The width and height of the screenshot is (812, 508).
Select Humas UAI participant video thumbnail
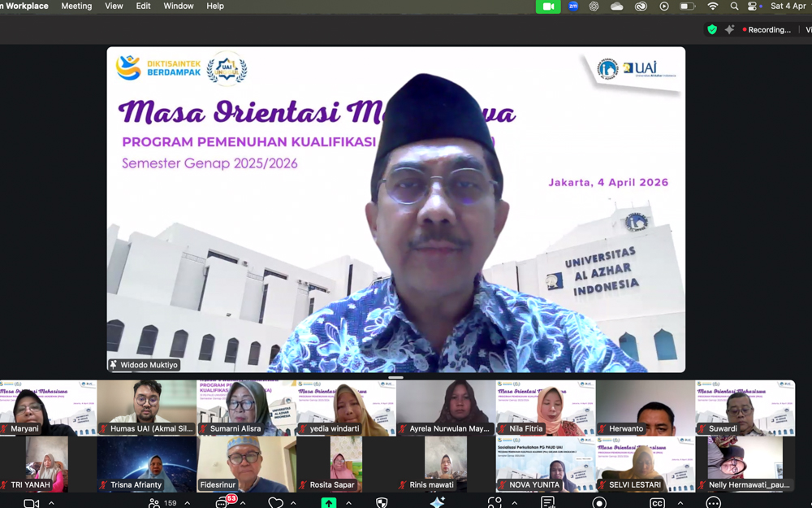coord(147,408)
